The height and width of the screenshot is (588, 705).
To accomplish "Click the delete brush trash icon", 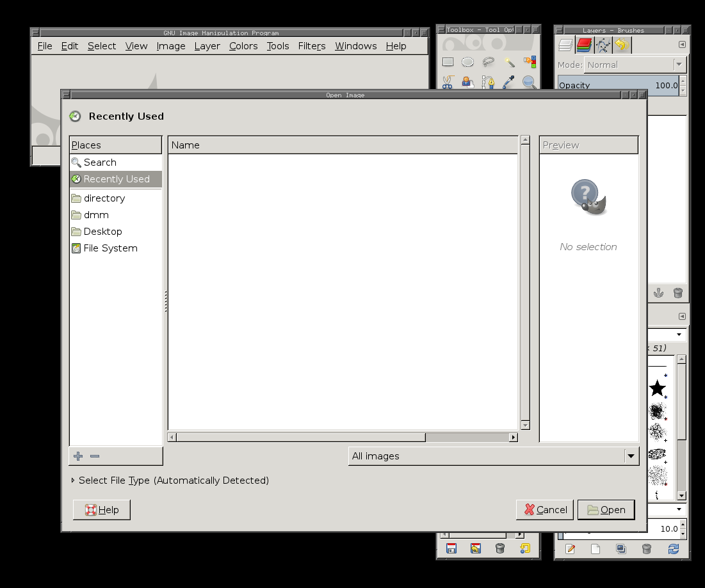I will (647, 548).
